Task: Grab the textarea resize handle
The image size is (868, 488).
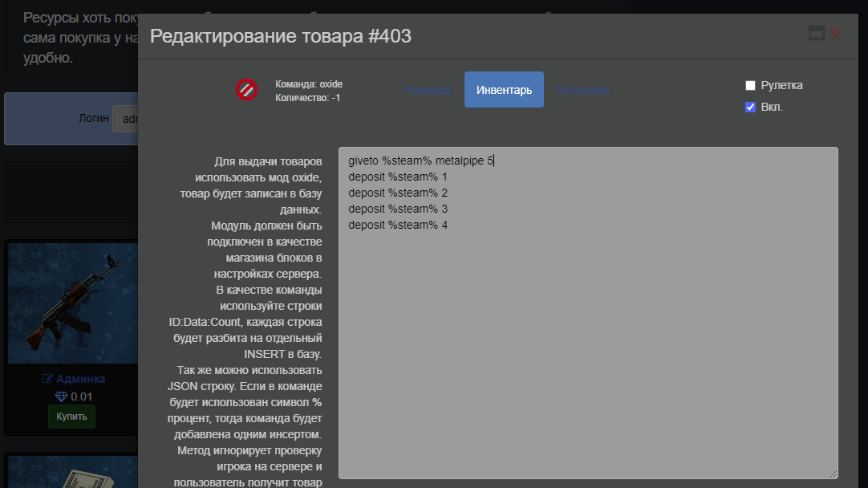Action: (834, 474)
